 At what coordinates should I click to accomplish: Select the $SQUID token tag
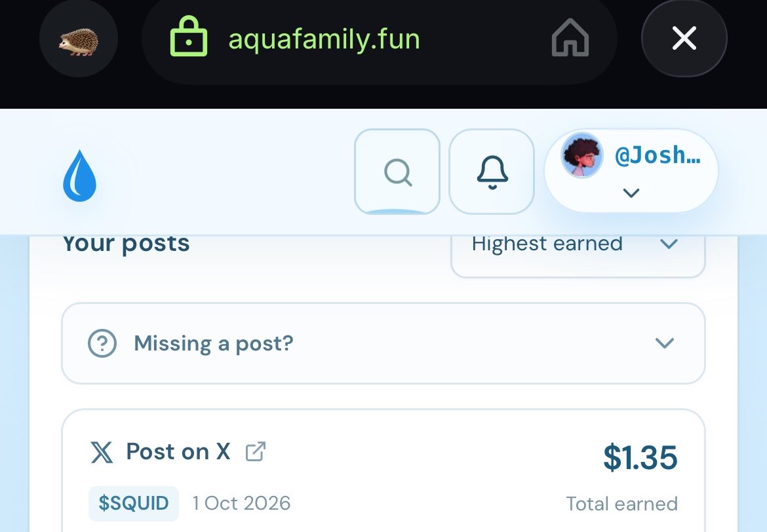[134, 503]
